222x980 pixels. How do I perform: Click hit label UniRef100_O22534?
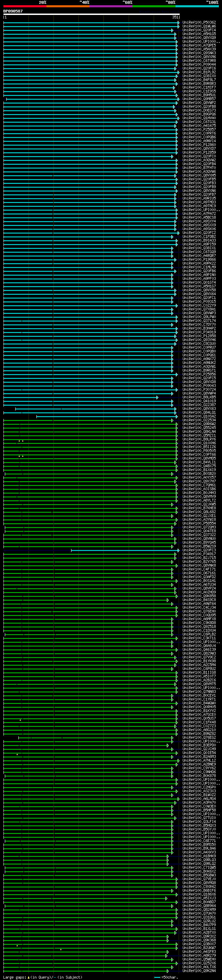(x=199, y=420)
